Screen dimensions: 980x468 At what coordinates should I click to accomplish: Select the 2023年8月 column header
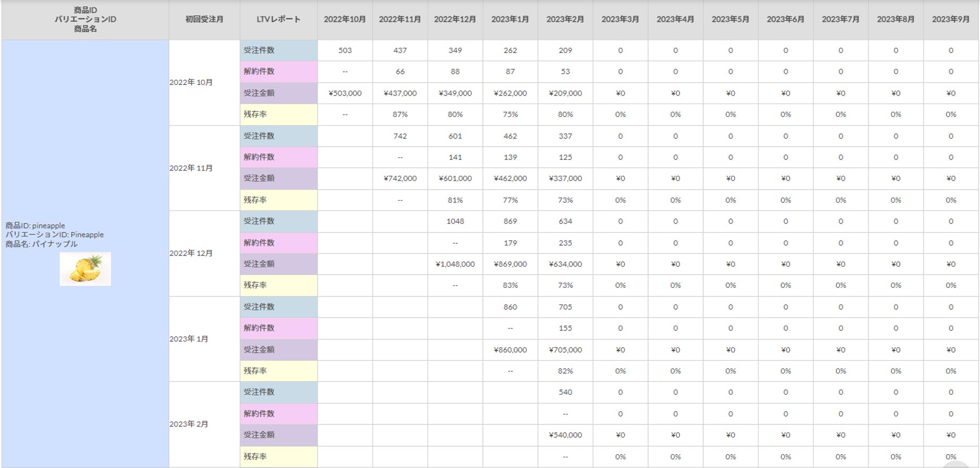click(x=896, y=20)
